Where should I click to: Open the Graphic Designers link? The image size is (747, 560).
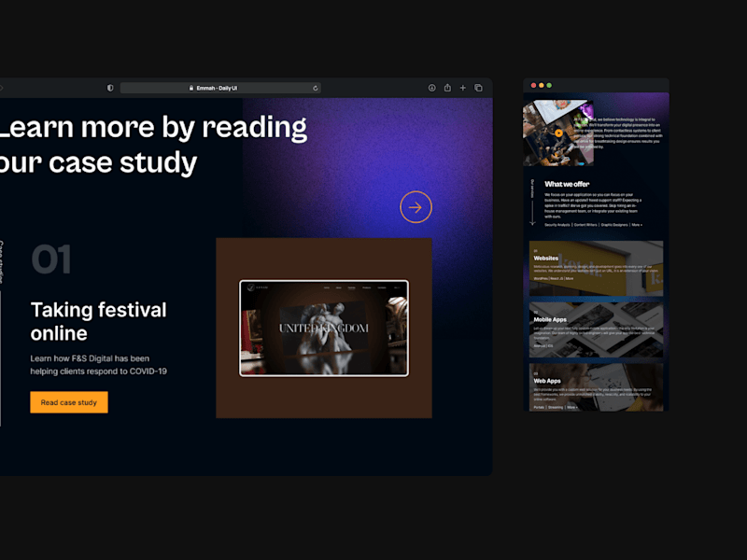click(x=614, y=225)
